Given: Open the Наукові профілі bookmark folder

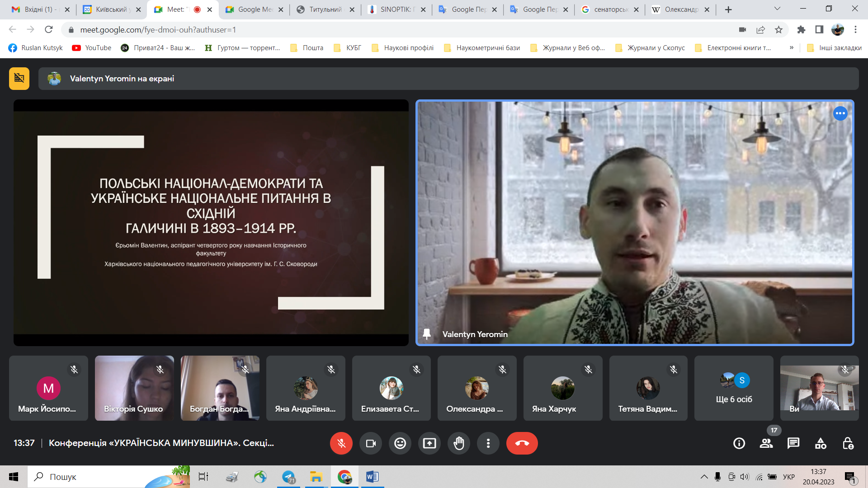Looking at the screenshot, I should pos(403,48).
